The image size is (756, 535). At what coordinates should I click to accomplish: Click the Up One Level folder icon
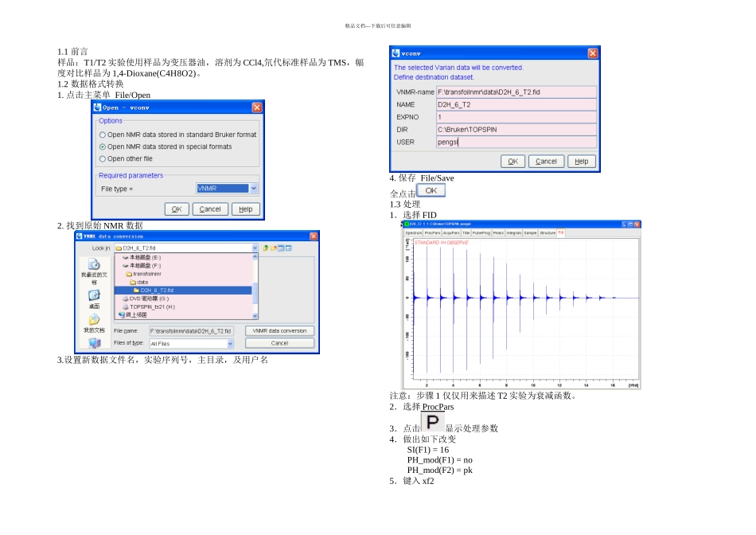pos(266,248)
